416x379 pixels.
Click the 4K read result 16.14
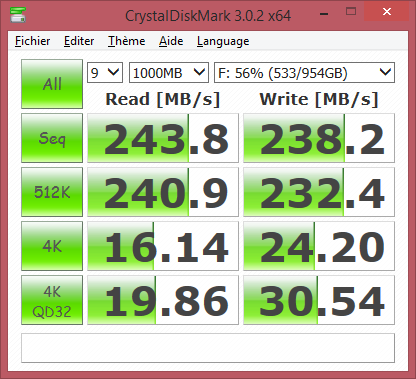[163, 246]
